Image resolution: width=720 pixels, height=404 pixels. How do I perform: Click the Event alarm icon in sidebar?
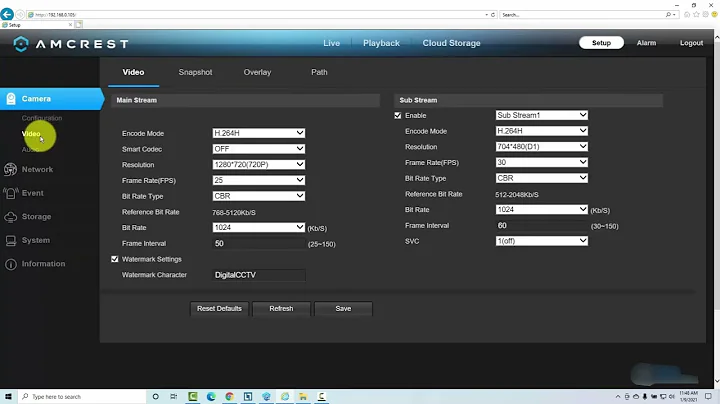[x=10, y=193]
